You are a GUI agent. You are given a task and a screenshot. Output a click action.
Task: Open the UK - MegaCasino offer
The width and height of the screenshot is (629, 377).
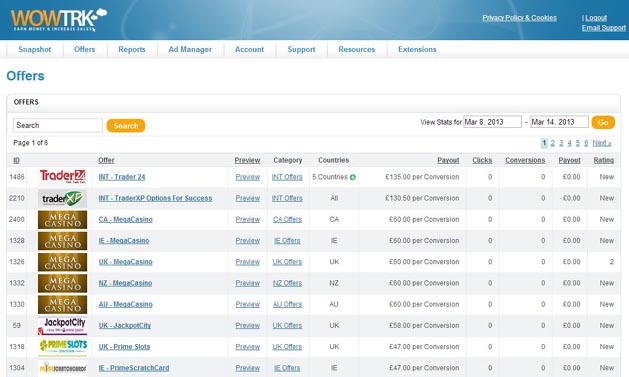[126, 262]
